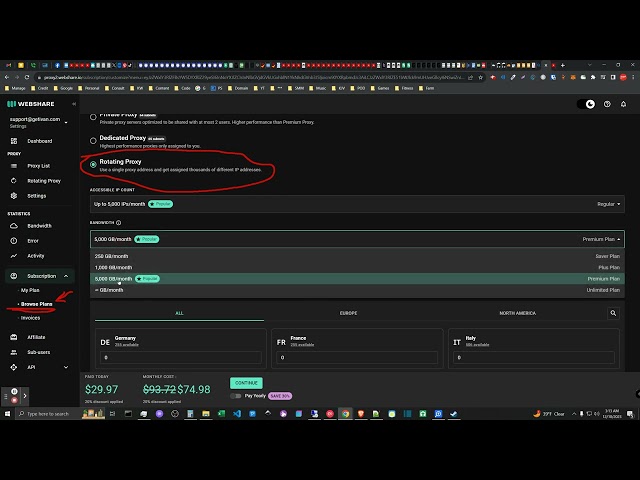Expand the API sidebar section
This screenshot has width=640, height=480.
point(66,367)
